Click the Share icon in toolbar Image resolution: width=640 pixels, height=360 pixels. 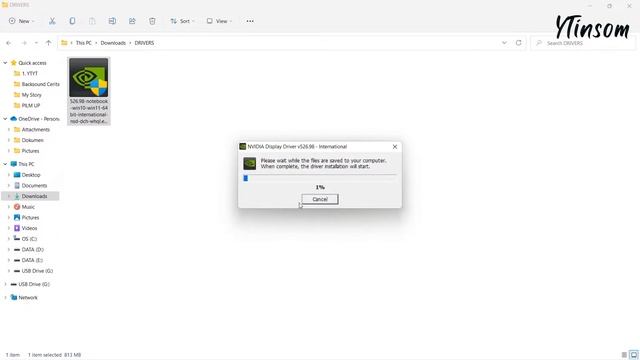coord(132,21)
